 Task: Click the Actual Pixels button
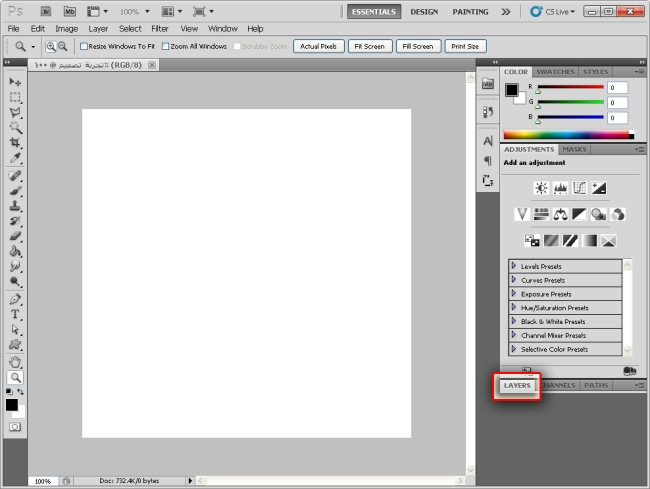[x=318, y=46]
